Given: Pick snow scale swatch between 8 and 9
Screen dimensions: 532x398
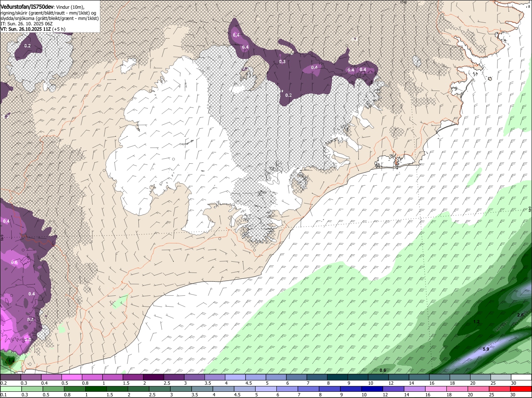Looking at the screenshot, I should point(337,377).
